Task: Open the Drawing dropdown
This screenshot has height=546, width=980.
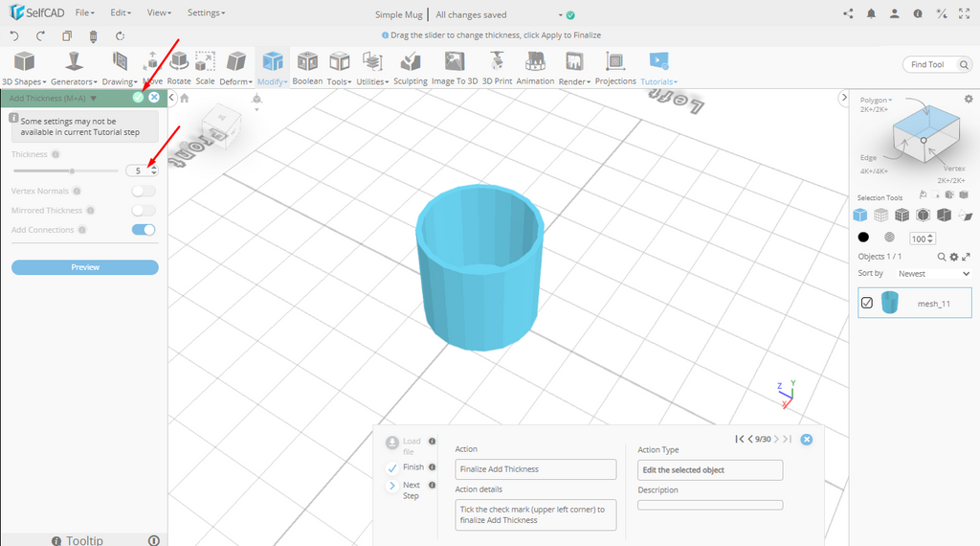Action: 120,68
